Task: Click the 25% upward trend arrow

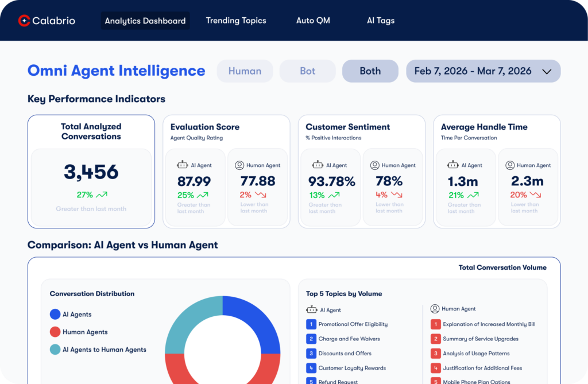Action: pos(203,195)
